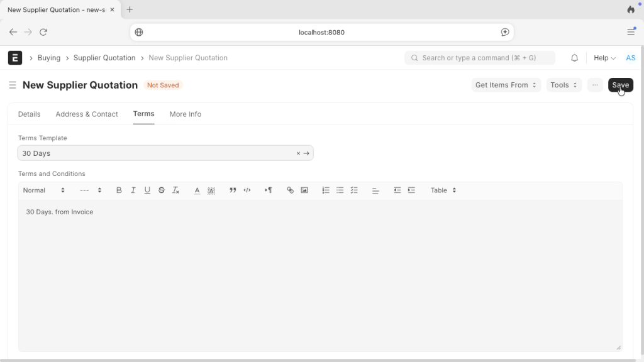Open the text color picker
The width and height of the screenshot is (644, 362).
197,190
